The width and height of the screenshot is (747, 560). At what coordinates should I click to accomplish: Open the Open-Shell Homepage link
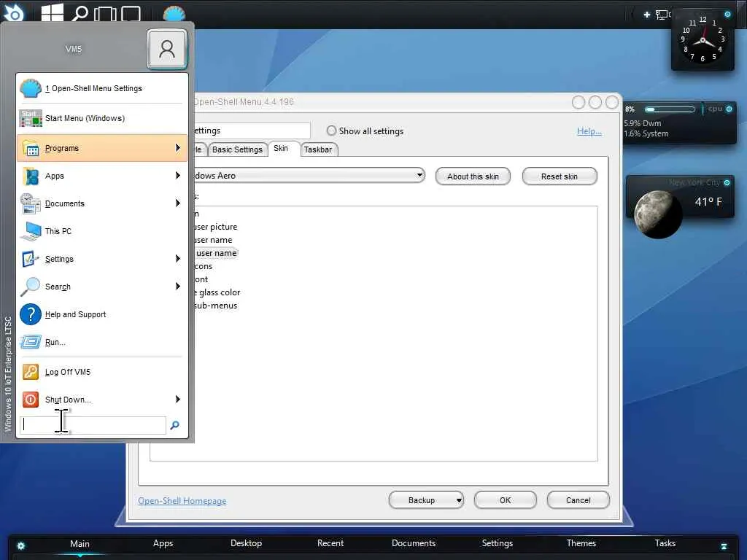182,501
